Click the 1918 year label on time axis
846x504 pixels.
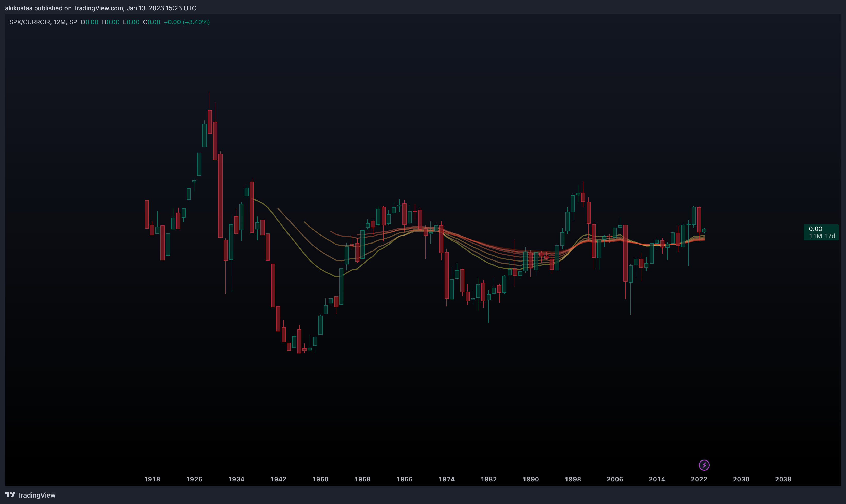(152, 479)
